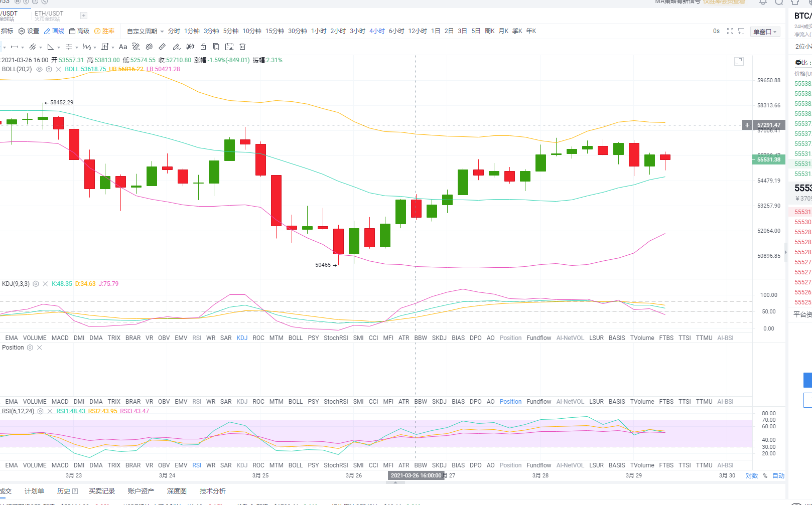
Task: Select the horizontal measure line tool
Action: [x=15, y=47]
